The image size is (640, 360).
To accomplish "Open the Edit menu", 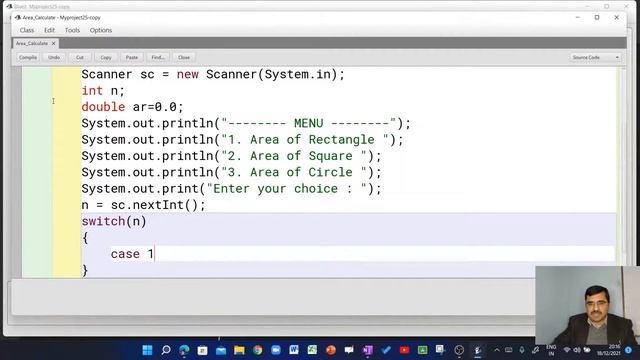I will [49, 30].
